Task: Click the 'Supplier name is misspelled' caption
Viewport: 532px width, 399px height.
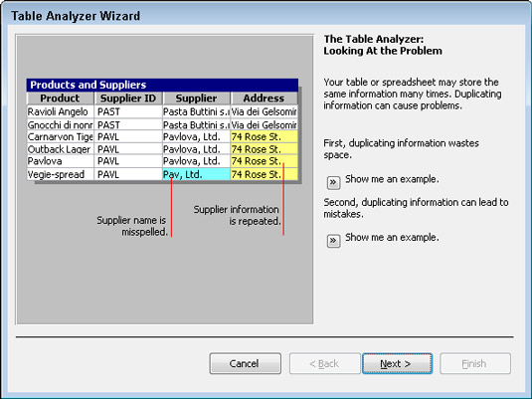Action: [x=132, y=226]
